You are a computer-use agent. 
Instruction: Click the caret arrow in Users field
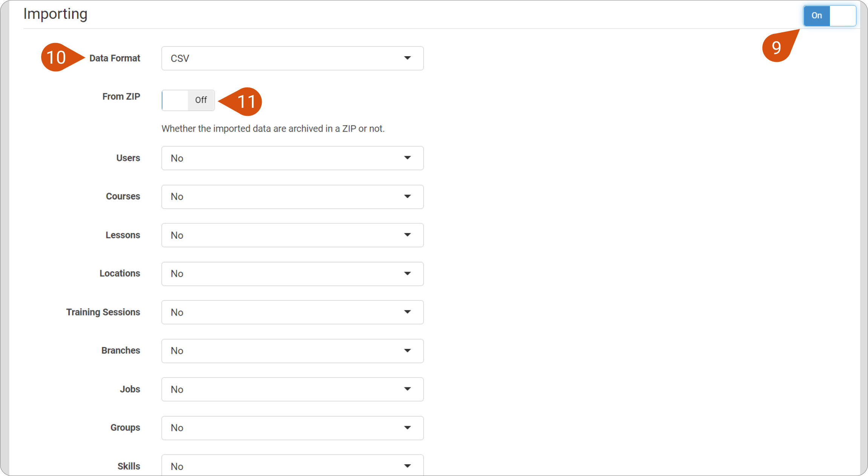pyautogui.click(x=407, y=158)
